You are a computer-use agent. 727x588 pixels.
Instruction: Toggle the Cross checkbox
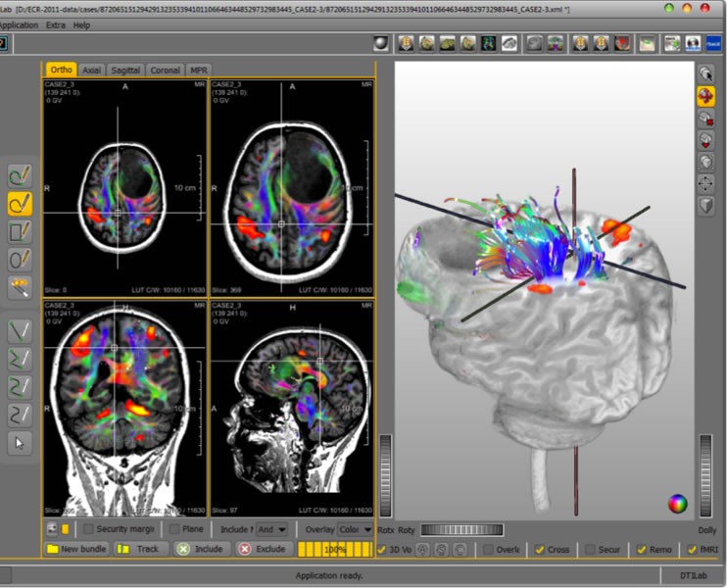540,550
